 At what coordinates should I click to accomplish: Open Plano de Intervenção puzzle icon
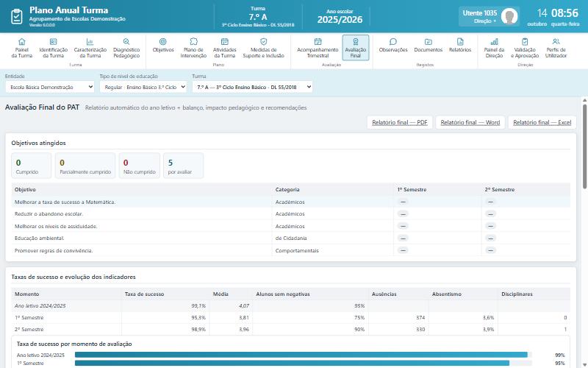193,42
